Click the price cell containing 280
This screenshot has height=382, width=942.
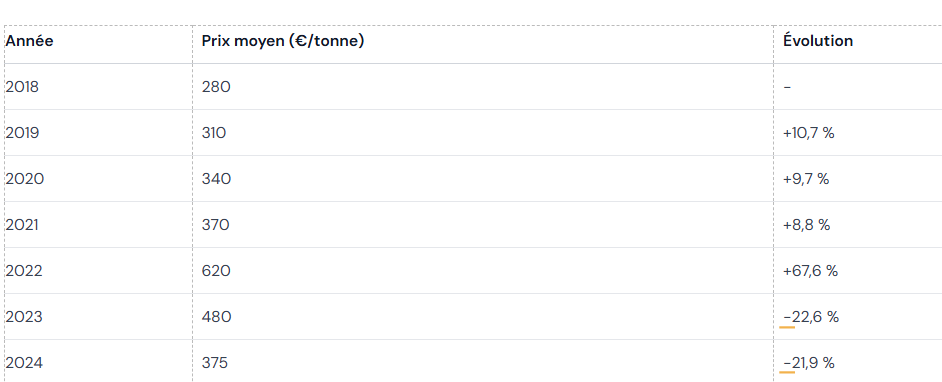[x=216, y=87]
